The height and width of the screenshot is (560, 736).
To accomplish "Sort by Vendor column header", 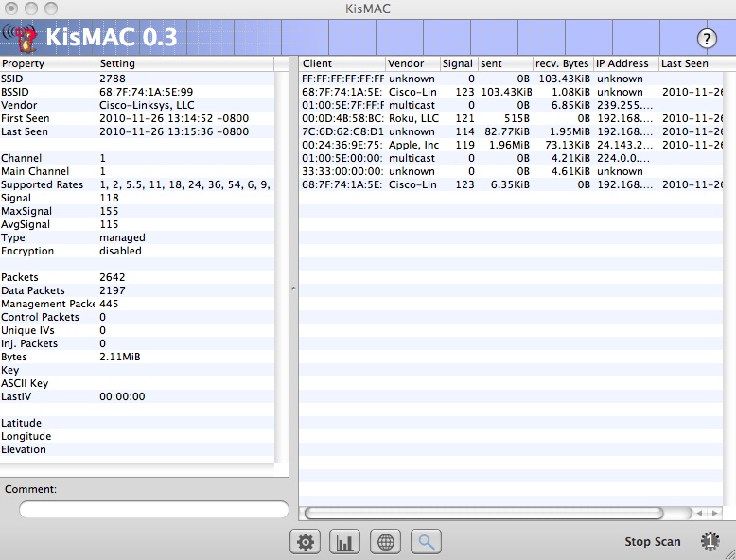I will pos(412,63).
